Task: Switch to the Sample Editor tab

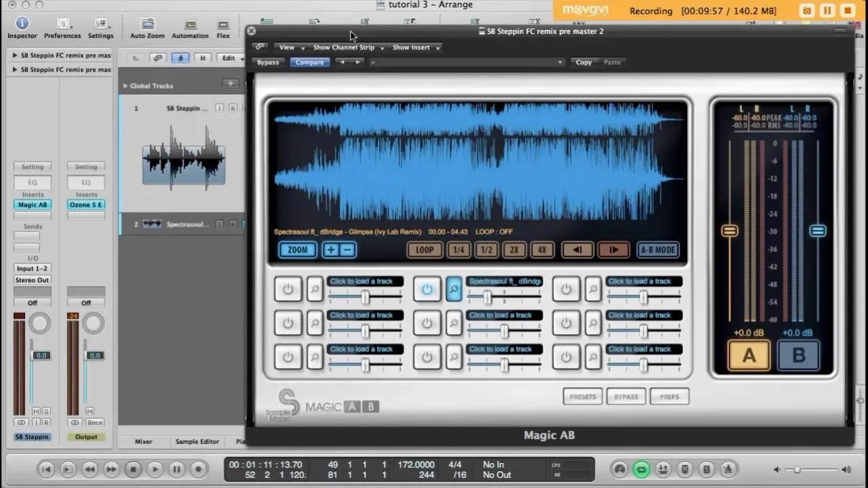Action: coord(197,442)
